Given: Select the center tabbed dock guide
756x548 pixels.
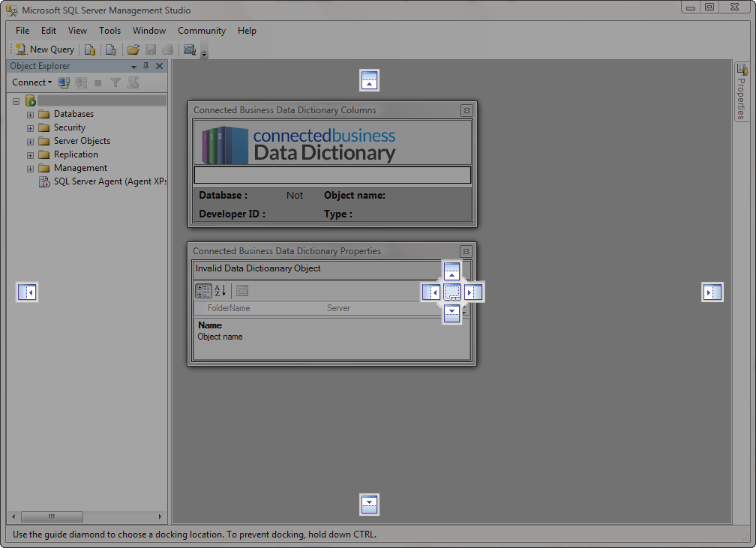Looking at the screenshot, I should click(x=451, y=292).
